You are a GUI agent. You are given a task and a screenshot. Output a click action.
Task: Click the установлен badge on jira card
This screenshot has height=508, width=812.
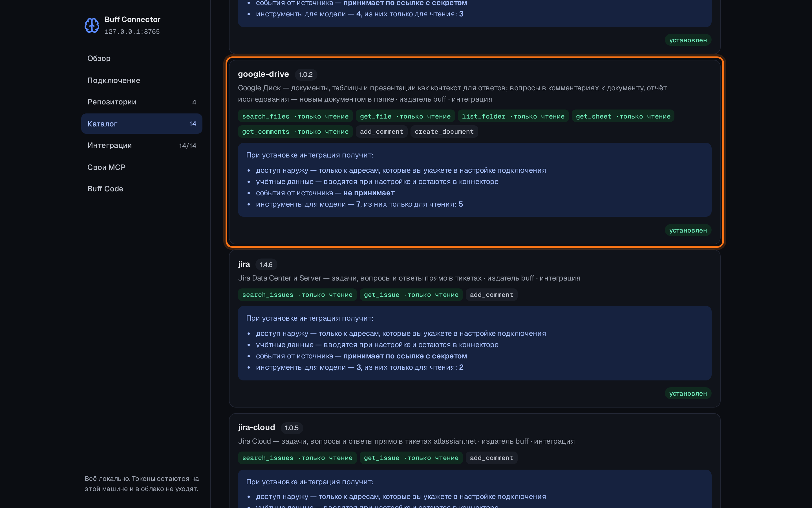pyautogui.click(x=688, y=393)
